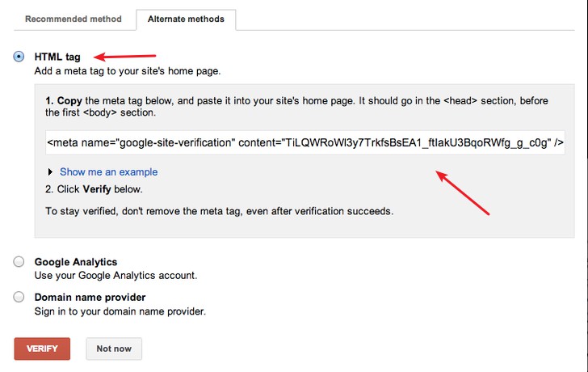Click the HTML tag heading text
The width and height of the screenshot is (588, 372).
point(57,57)
